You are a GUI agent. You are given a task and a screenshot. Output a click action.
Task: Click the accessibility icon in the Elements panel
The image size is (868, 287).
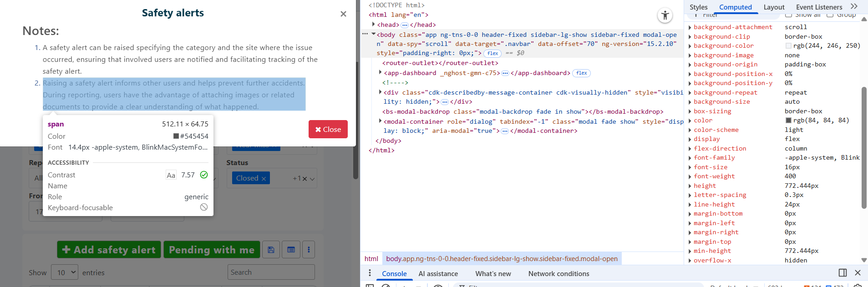[x=665, y=15]
